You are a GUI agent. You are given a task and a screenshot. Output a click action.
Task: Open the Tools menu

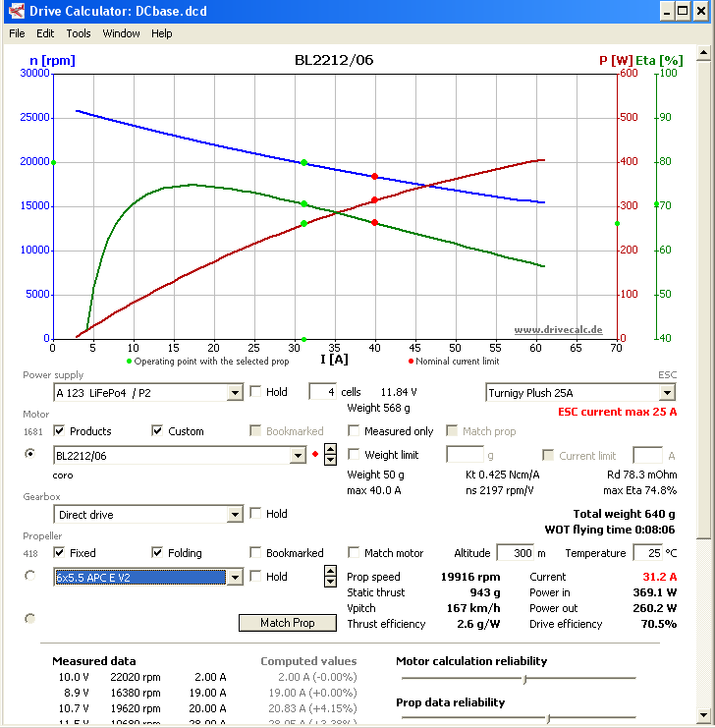click(79, 33)
